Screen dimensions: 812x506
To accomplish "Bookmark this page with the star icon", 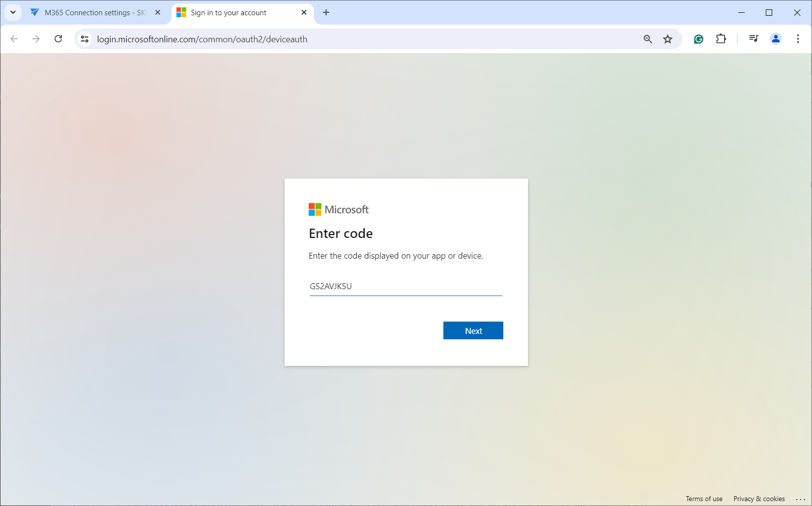I will pyautogui.click(x=667, y=39).
